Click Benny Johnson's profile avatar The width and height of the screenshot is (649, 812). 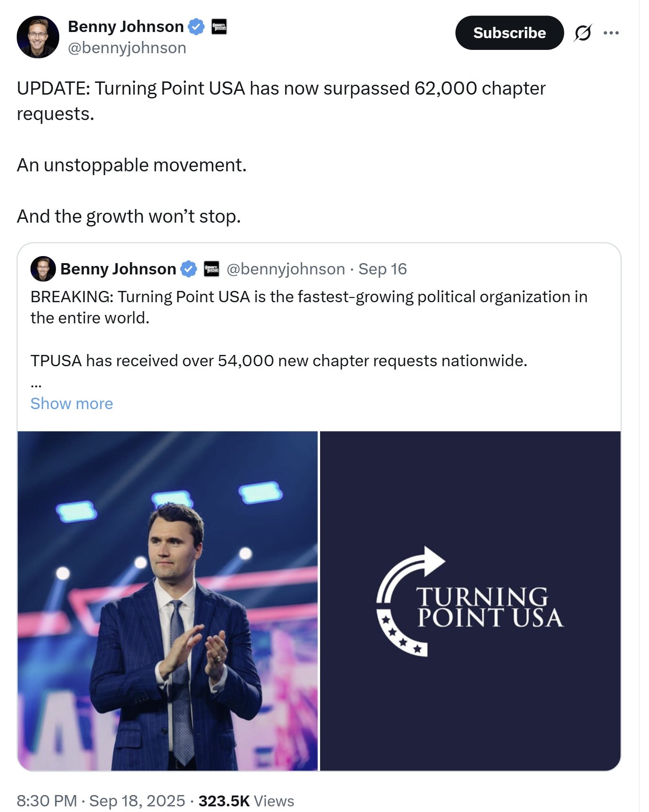pos(38,37)
